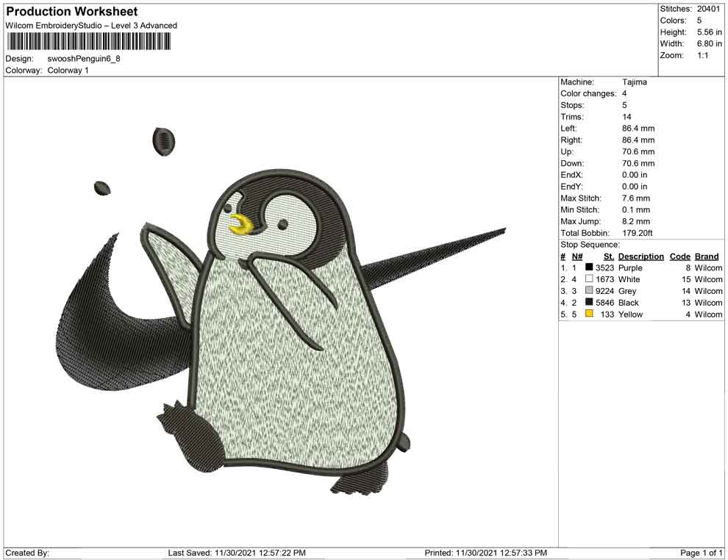Screen dimensions: 728x560
Task: Click the EndX value '0.00 in'
Action: [x=635, y=174]
